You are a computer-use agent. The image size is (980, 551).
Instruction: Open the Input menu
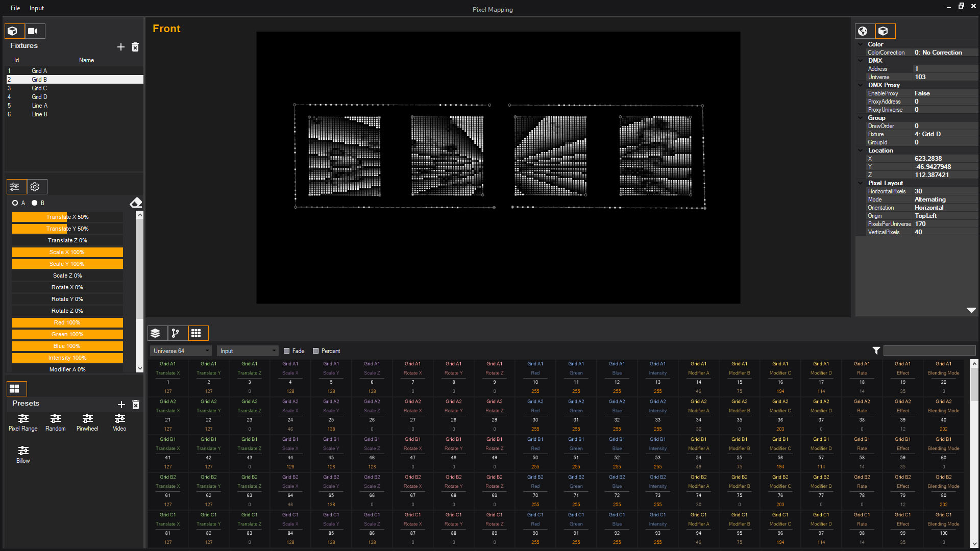tap(36, 8)
